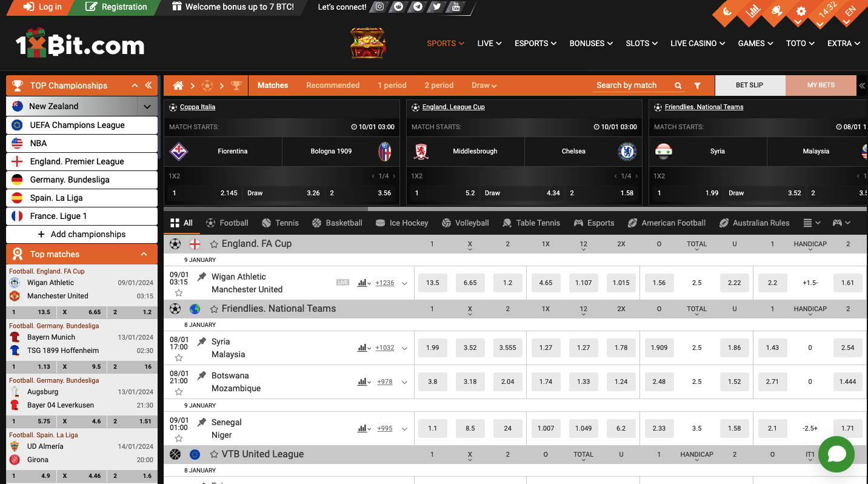This screenshot has height=484, width=868.
Task: Open the match filter funnel icon
Action: (x=698, y=86)
